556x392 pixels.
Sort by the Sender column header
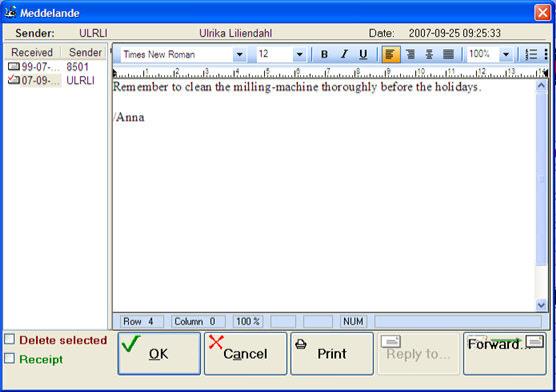85,53
